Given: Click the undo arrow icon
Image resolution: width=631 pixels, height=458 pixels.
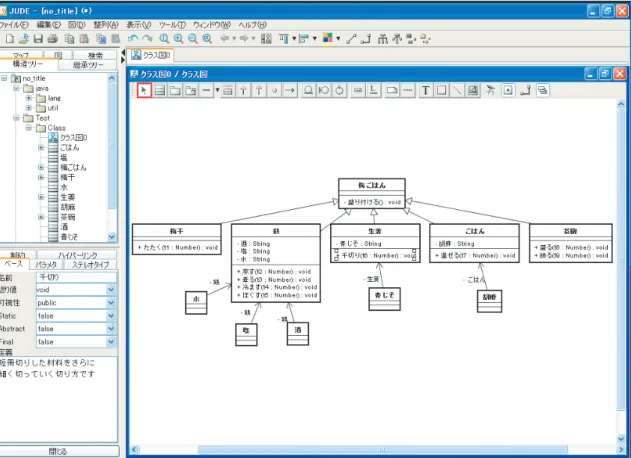Looking at the screenshot, I should click(x=133, y=38).
